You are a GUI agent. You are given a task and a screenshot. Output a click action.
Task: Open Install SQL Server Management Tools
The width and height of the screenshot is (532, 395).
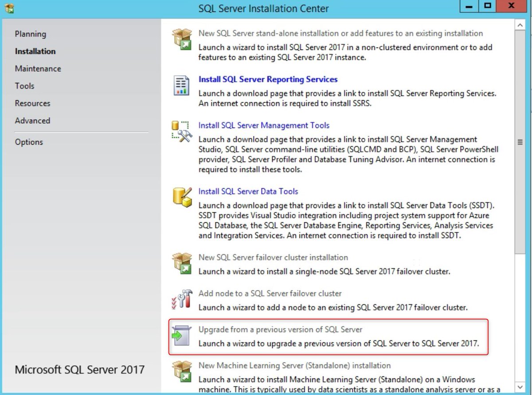(x=264, y=125)
